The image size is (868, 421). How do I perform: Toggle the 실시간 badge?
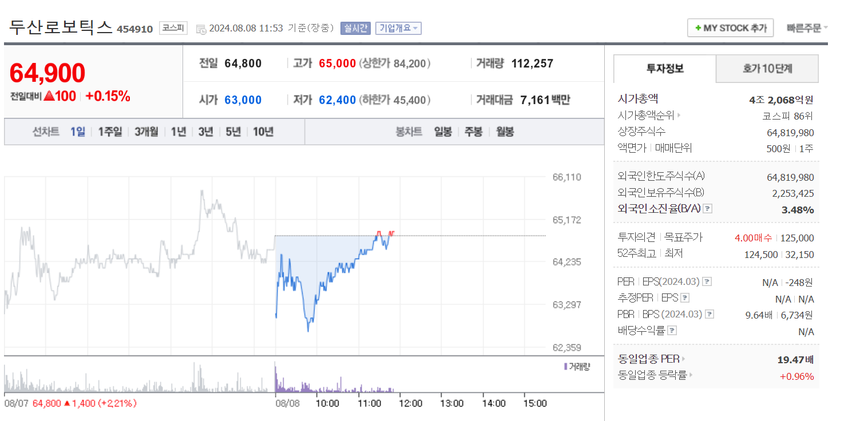355,28
